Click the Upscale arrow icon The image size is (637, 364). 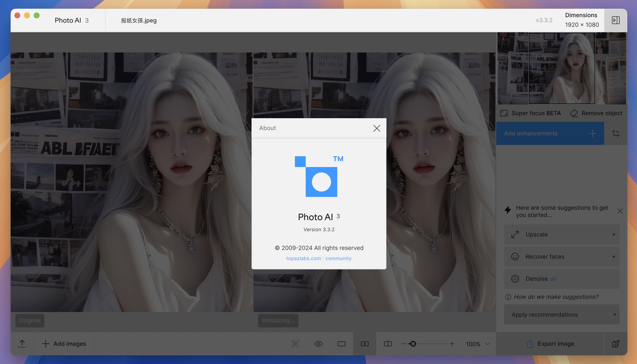point(515,234)
